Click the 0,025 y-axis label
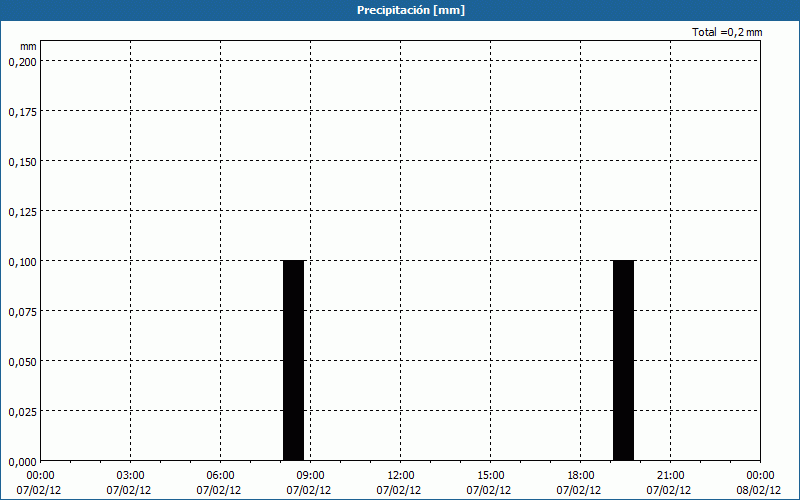 pos(22,412)
